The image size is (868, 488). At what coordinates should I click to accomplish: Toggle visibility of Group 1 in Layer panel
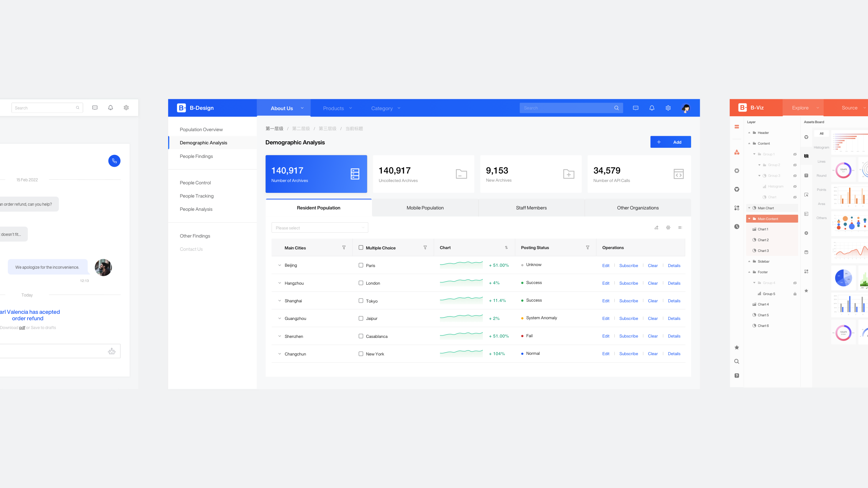click(x=795, y=154)
